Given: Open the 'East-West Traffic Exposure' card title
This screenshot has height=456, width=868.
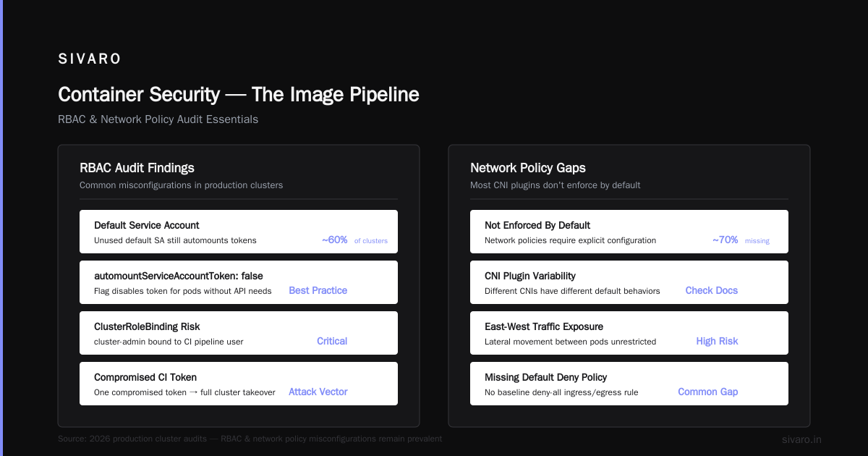Looking at the screenshot, I should [544, 326].
